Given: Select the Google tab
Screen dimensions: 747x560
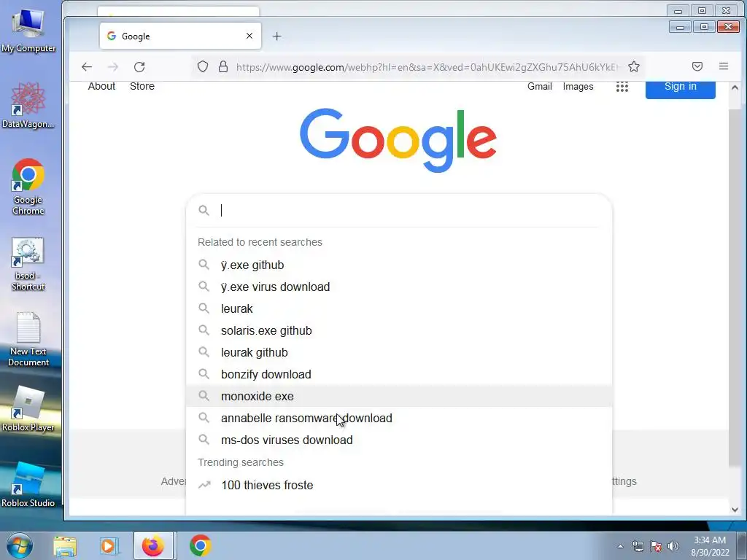Looking at the screenshot, I should click(180, 36).
